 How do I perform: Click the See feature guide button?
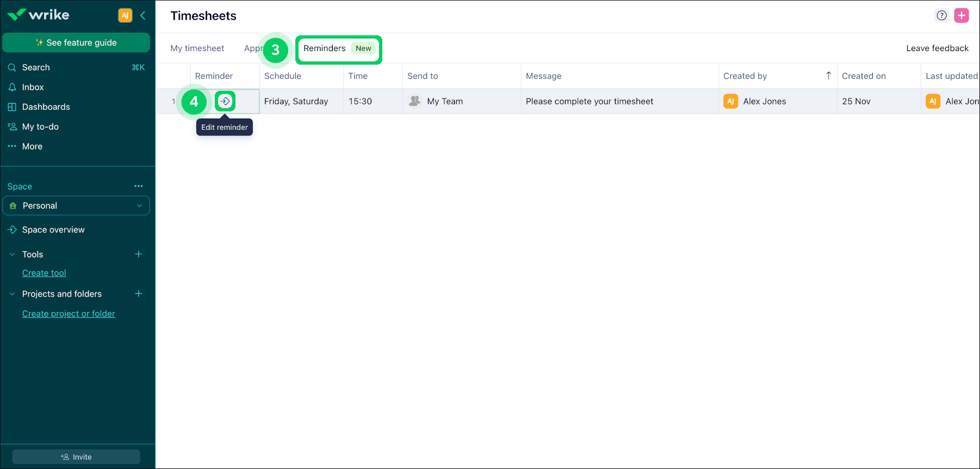[x=76, y=42]
